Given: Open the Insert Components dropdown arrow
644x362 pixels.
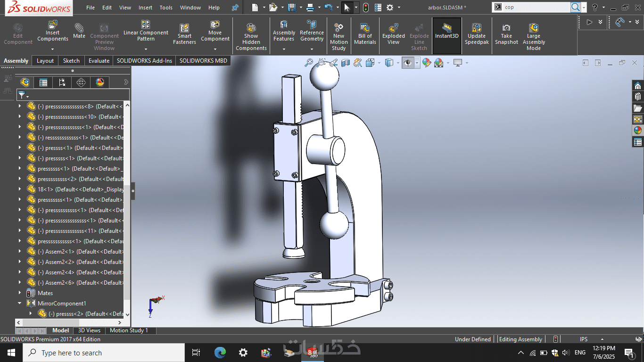Looking at the screenshot, I should point(52,49).
